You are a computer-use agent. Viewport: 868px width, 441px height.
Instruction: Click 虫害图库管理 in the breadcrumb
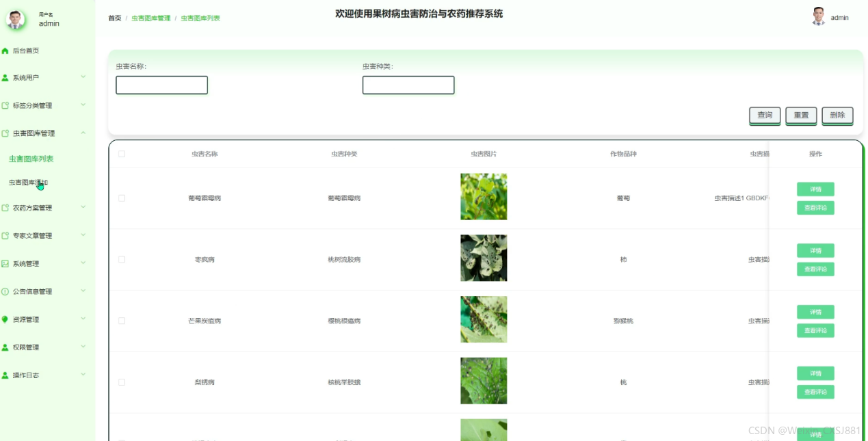click(151, 18)
